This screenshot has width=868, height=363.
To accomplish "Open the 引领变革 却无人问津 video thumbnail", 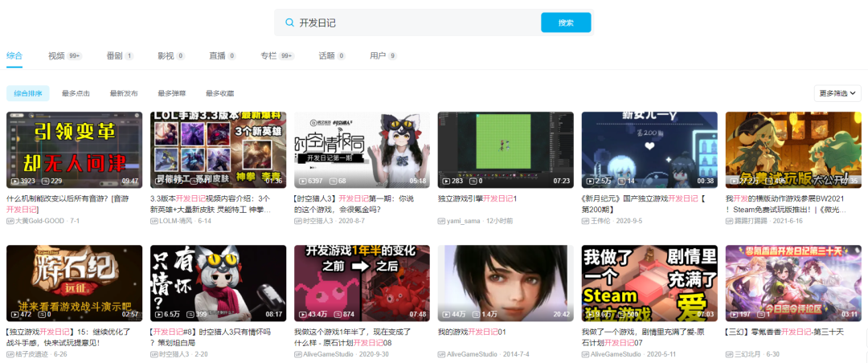I will 74,150.
